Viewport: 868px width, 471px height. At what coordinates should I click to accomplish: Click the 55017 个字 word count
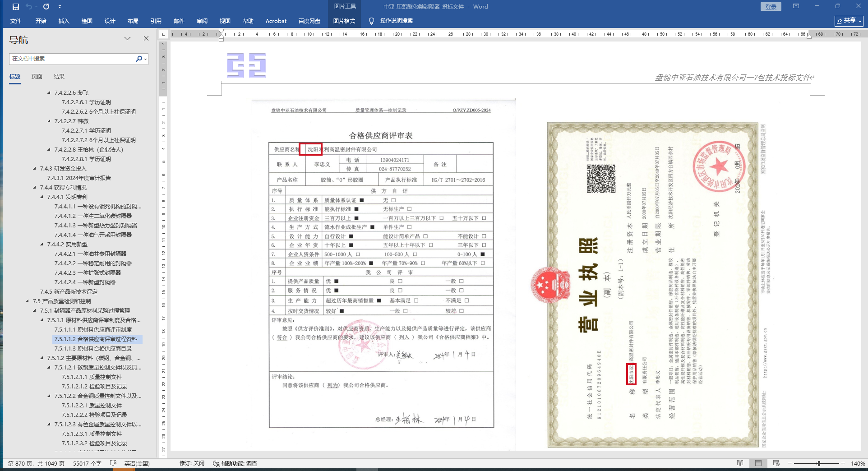tap(88, 464)
